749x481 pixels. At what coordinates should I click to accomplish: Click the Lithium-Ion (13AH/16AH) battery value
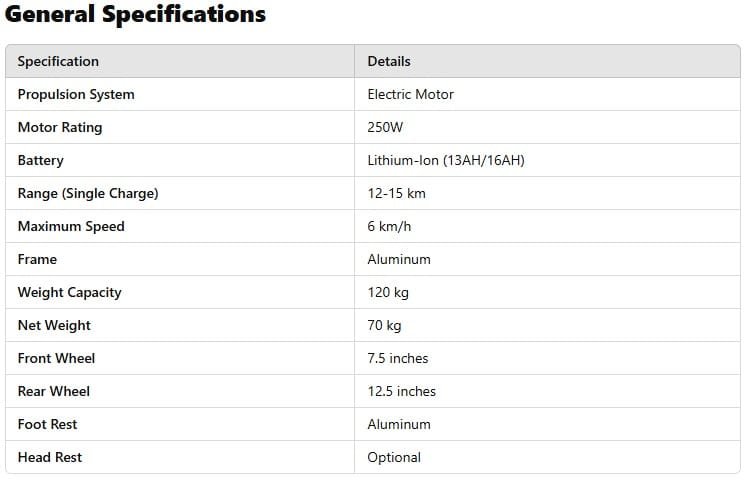[445, 160]
